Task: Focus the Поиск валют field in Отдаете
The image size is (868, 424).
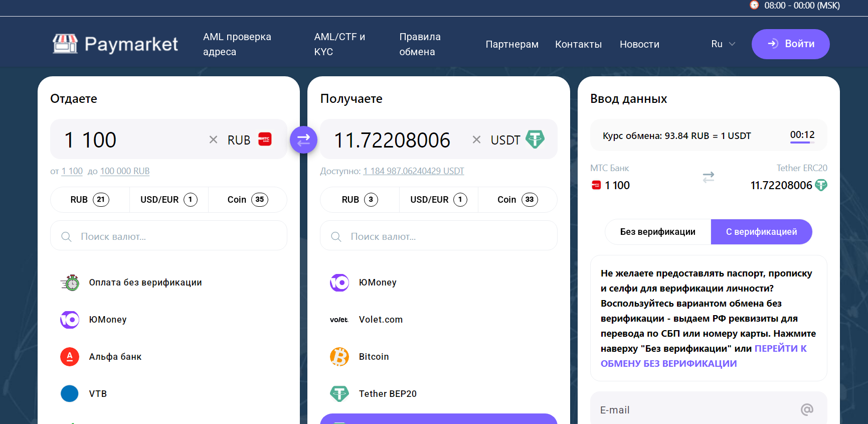Action: point(168,236)
